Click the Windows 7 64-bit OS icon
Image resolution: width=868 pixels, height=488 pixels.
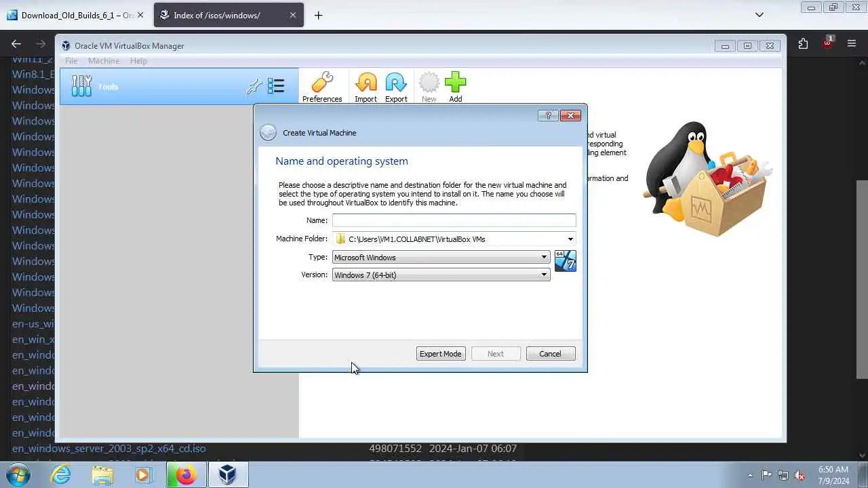click(566, 261)
